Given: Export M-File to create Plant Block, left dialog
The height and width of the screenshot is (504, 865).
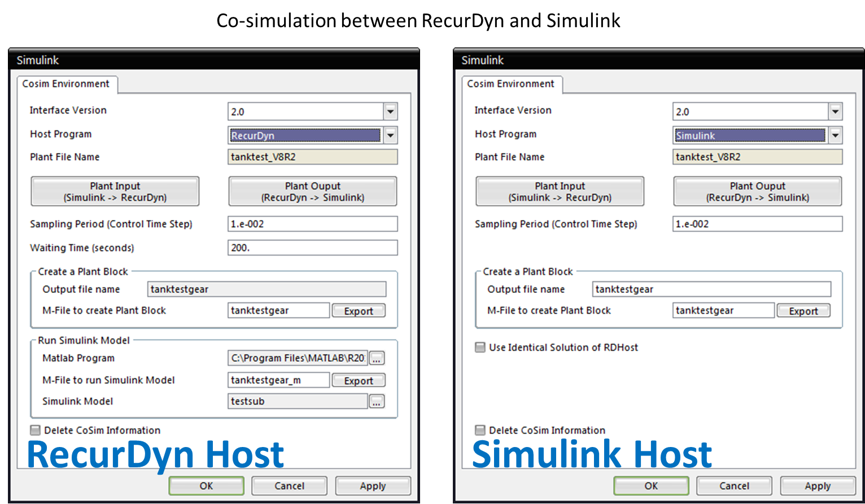Looking at the screenshot, I should point(359,311).
